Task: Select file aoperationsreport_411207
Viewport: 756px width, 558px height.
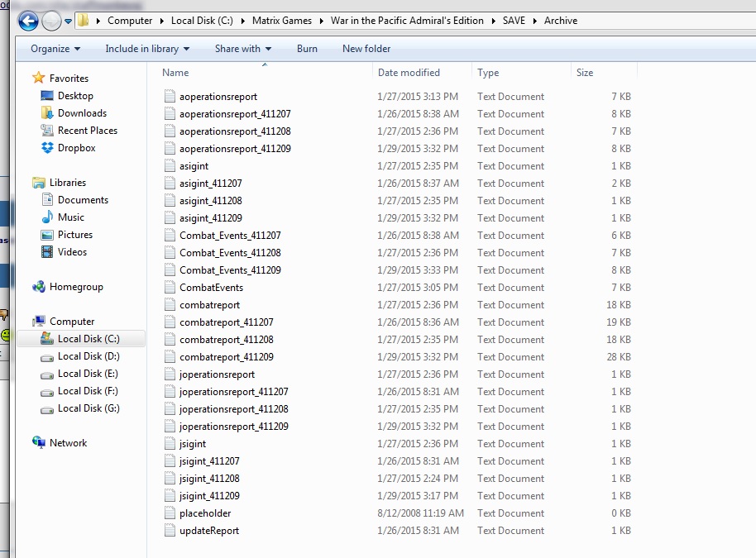Action: tap(235, 114)
